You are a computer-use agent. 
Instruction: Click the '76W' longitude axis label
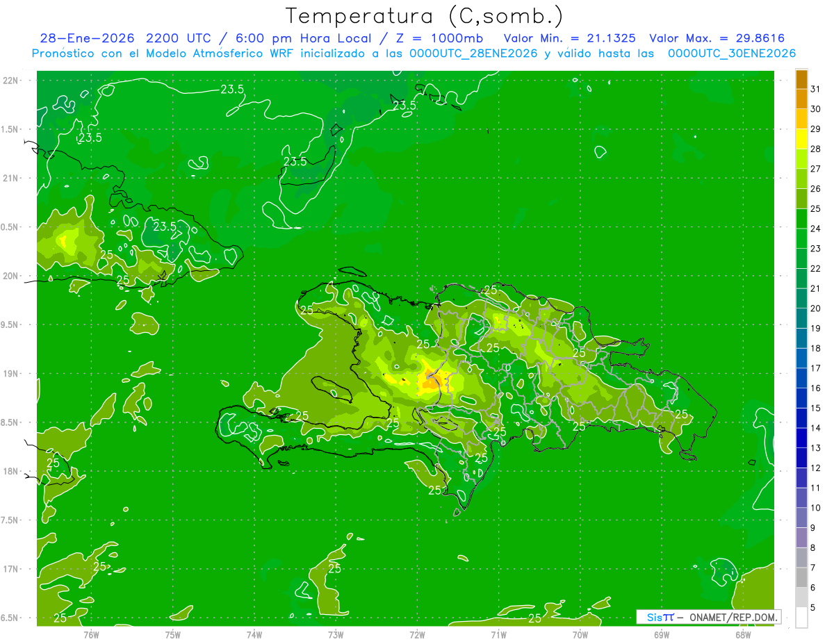[91, 635]
